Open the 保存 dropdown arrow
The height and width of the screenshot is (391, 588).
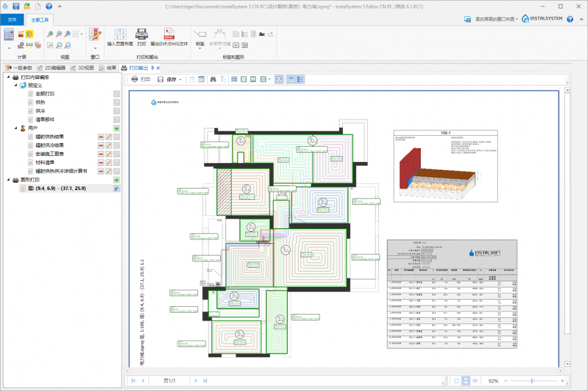click(181, 79)
